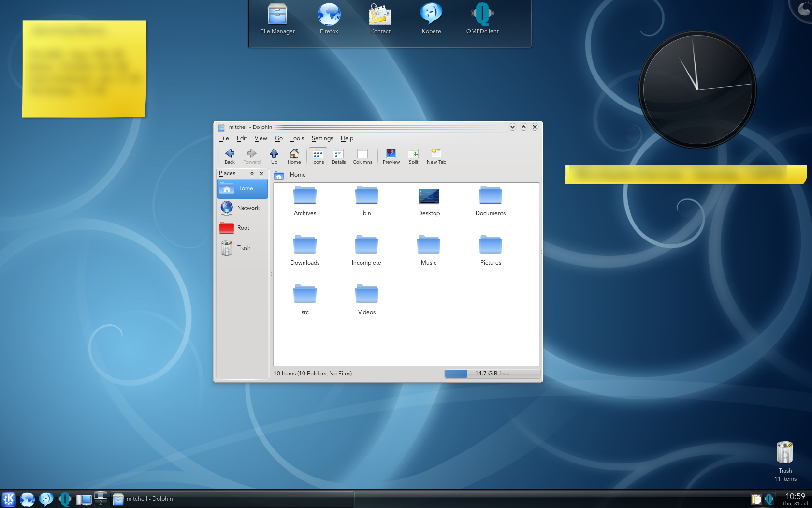Click the Home breadcrumb in location bar
Viewport: 812px width, 508px height.
[x=298, y=175]
